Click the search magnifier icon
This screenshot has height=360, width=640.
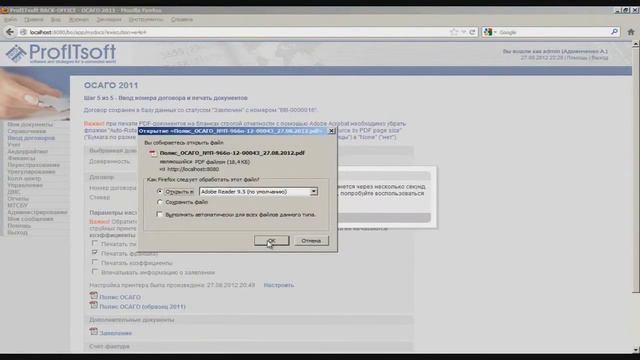615,32
